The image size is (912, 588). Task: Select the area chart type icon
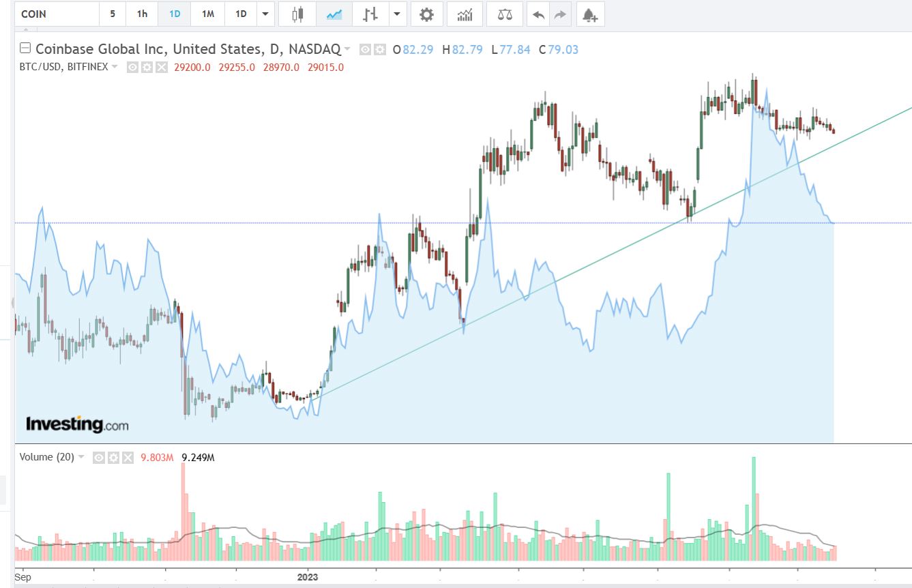click(x=334, y=14)
